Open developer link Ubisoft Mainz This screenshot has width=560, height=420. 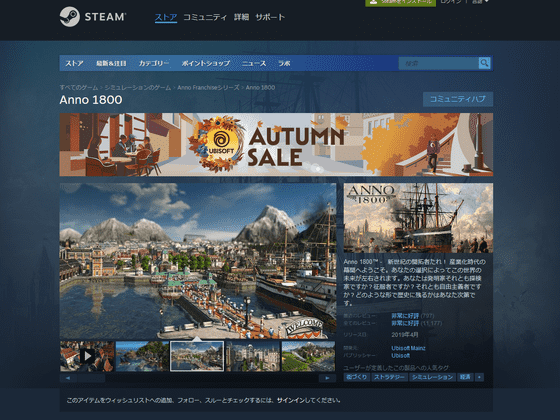pos(408,348)
